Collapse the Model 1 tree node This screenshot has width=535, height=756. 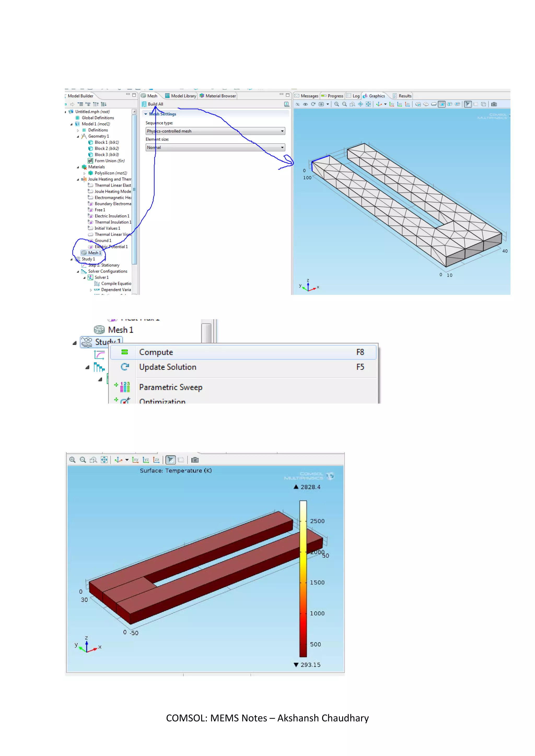(72, 124)
